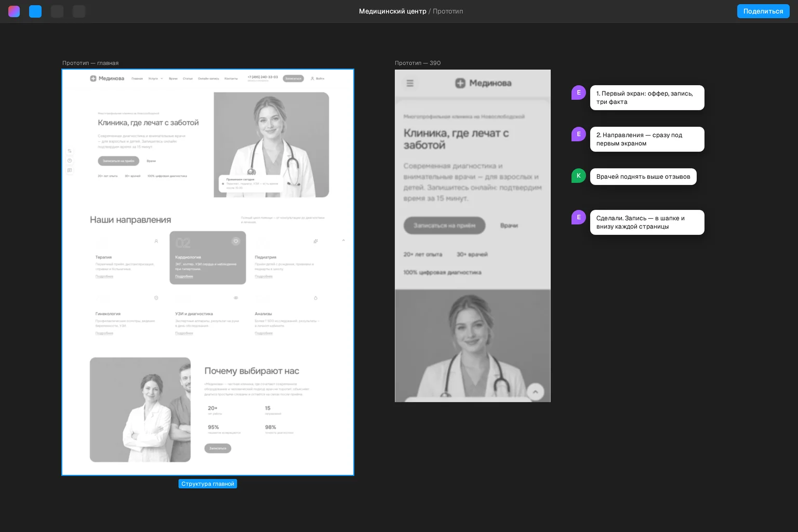
Task: Open comment 'Врачей поднять выше отзывов'
Action: (x=643, y=177)
